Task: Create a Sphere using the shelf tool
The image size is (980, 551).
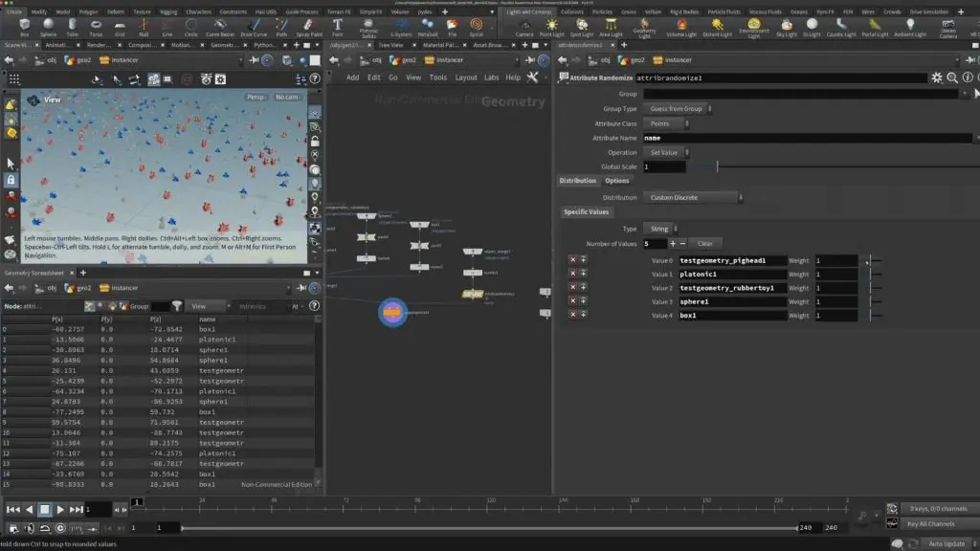Action: pos(47,31)
